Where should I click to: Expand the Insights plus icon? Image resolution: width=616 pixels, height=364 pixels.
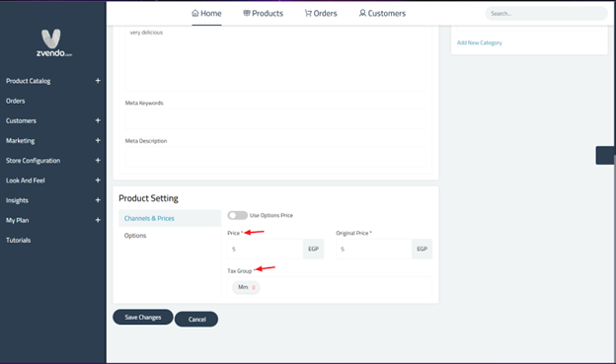[x=98, y=200]
